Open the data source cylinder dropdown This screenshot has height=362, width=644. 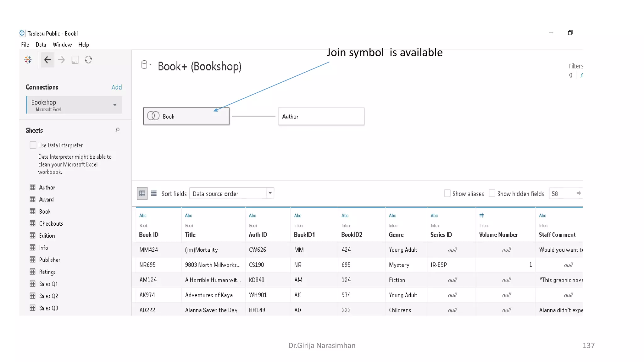pos(146,65)
